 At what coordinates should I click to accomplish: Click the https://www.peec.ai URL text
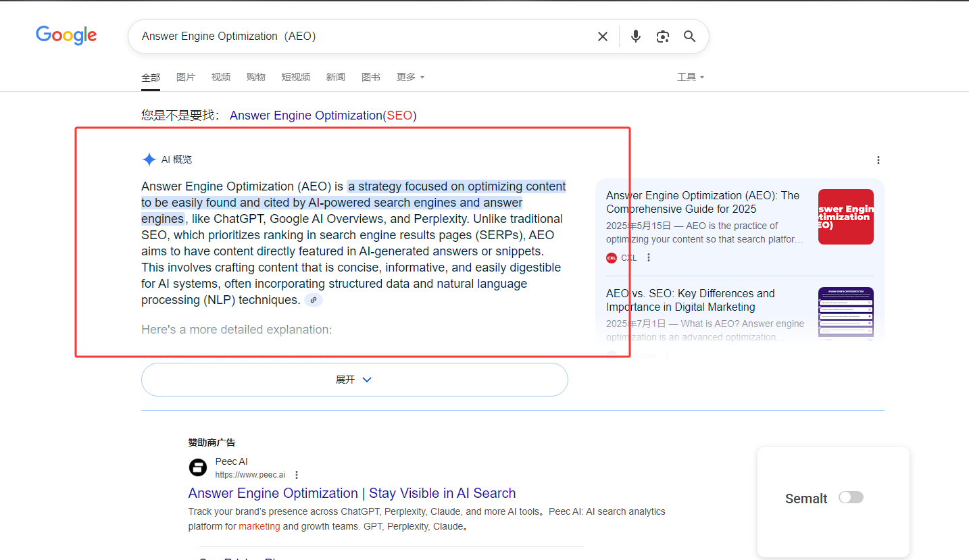250,475
